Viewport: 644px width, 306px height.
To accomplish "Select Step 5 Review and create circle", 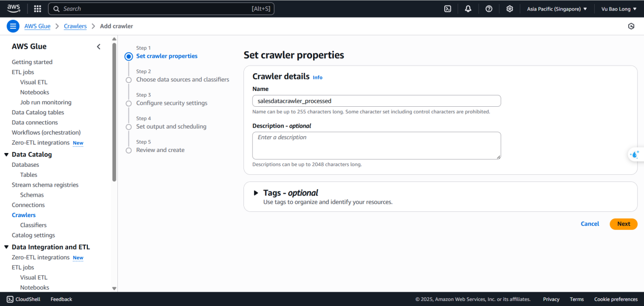I will point(129,150).
